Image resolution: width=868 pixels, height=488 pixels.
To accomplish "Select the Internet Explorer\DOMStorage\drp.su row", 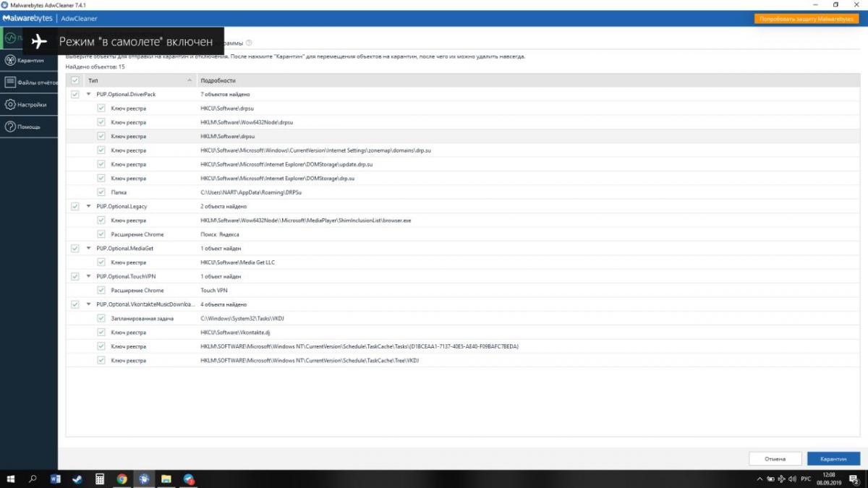I will pos(463,178).
